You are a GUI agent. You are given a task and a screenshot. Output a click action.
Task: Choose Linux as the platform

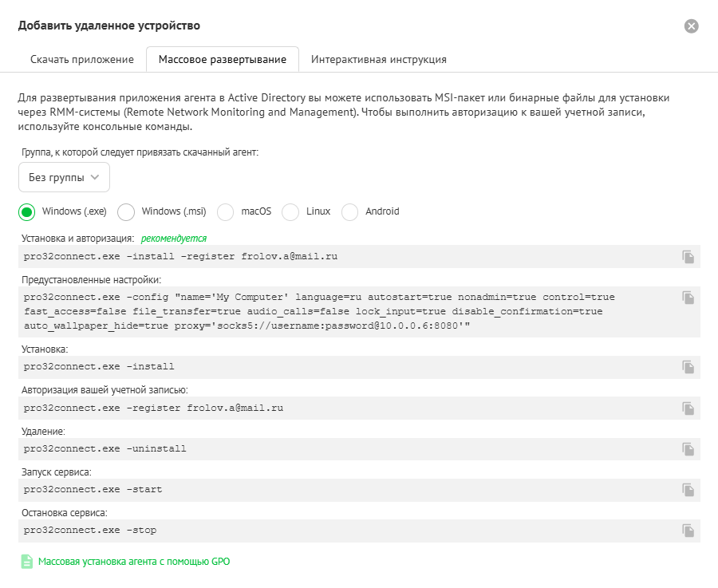click(290, 211)
